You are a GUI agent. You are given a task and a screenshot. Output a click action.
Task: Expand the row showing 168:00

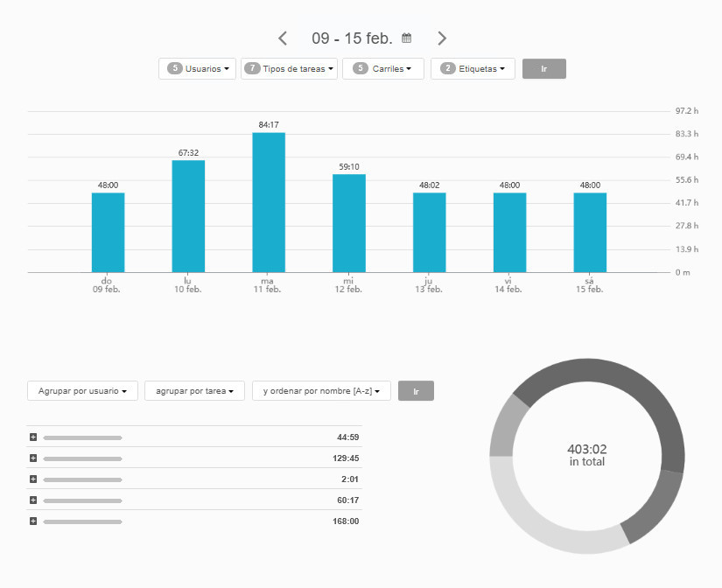click(x=33, y=521)
